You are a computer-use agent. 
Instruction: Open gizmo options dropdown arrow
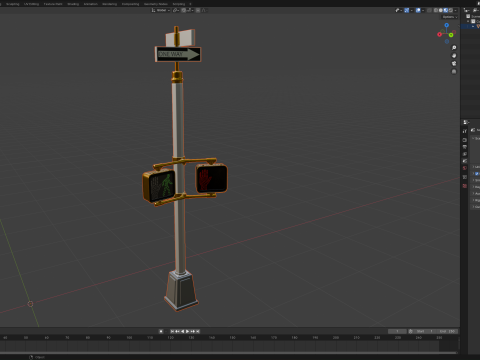click(x=412, y=10)
